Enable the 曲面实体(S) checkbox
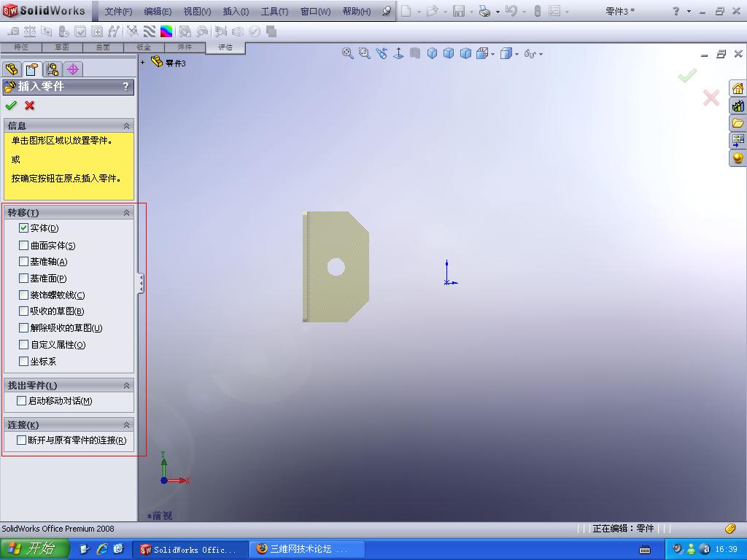The image size is (747, 560). [23, 245]
